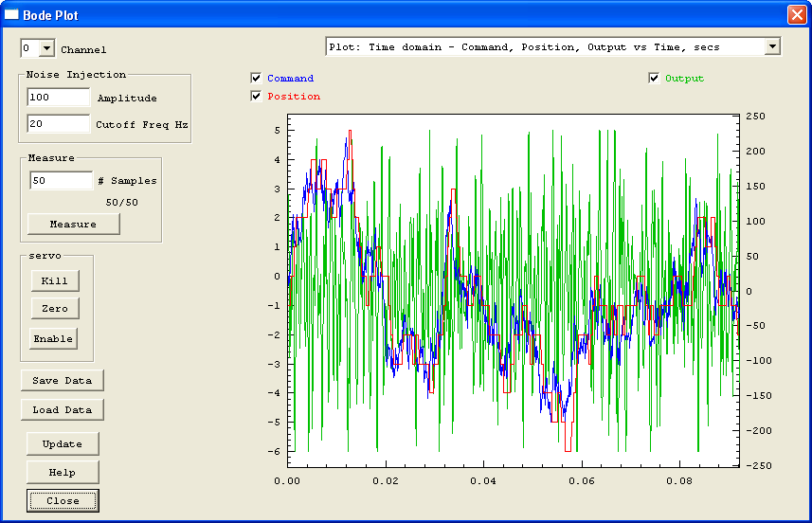
Task: Close the Bode Plot window
Action: click(x=796, y=14)
